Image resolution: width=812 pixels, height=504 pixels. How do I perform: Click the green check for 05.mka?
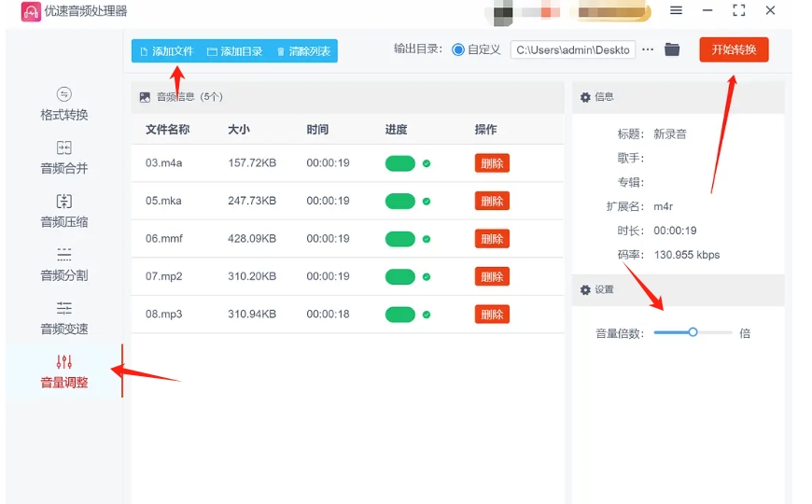[x=427, y=201]
